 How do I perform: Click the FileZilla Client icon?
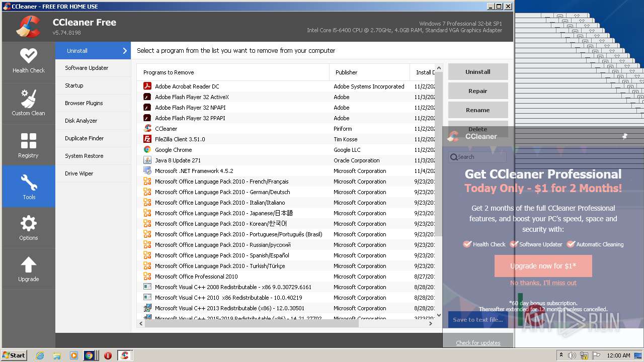click(147, 139)
